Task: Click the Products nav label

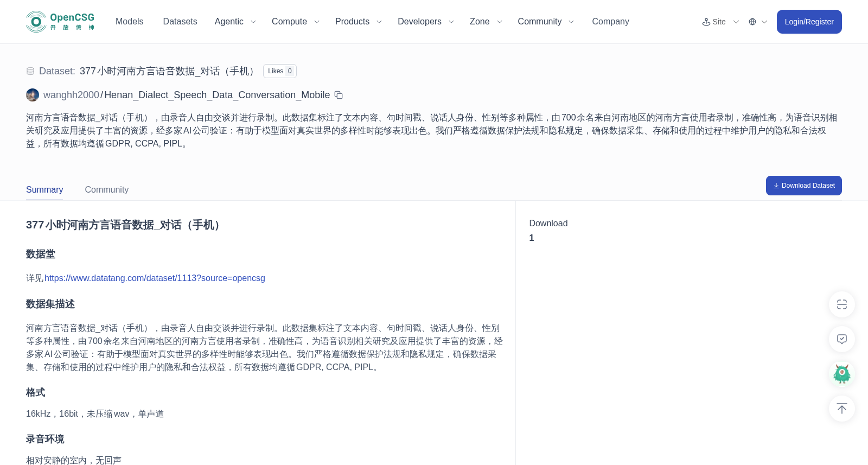Action: pyautogui.click(x=352, y=22)
